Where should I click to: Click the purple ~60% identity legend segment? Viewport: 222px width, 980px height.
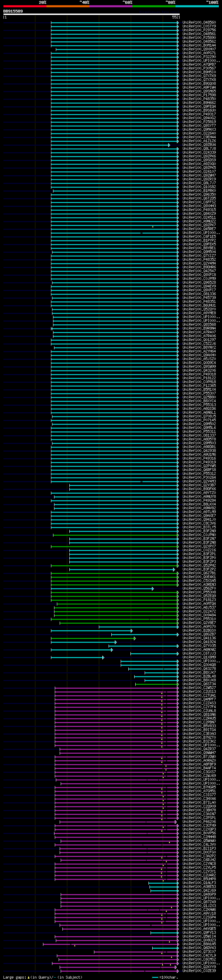coord(111,6)
